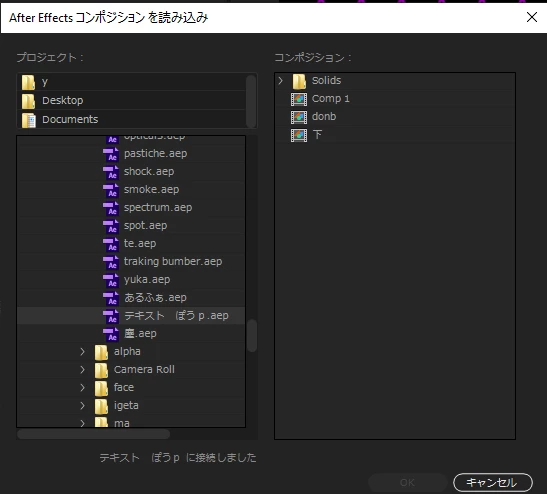
Task: Click the Ae icon of pastiche.aep
Action: pos(111,154)
